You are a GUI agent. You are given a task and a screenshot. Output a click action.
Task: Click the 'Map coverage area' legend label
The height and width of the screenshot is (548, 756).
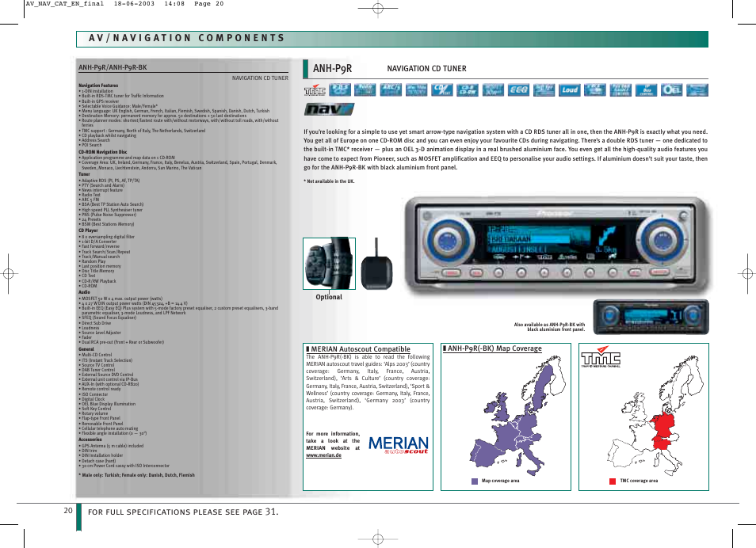click(x=501, y=481)
